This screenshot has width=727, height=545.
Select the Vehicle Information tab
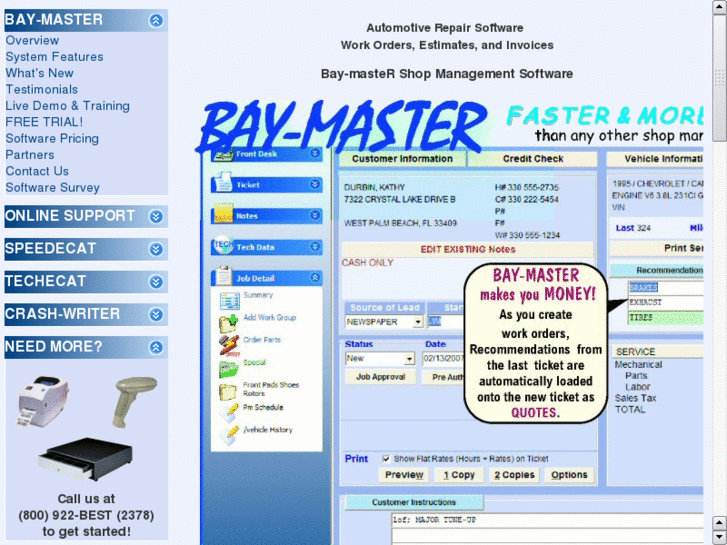(x=656, y=159)
